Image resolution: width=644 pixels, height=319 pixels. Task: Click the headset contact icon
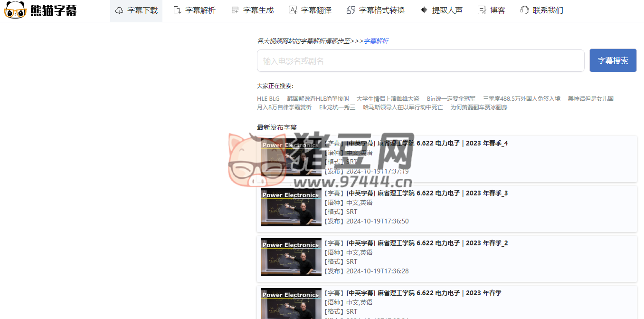coord(524,10)
